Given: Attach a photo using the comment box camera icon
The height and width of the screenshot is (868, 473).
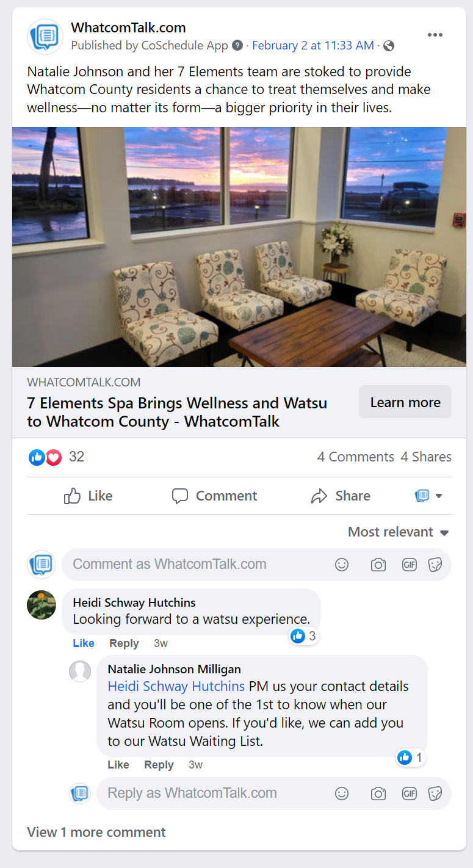Looking at the screenshot, I should point(378,565).
